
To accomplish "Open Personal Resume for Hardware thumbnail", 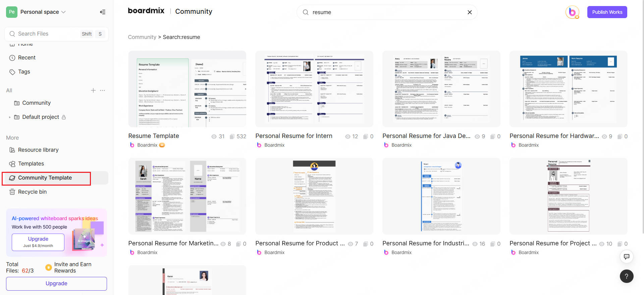I will [x=569, y=89].
